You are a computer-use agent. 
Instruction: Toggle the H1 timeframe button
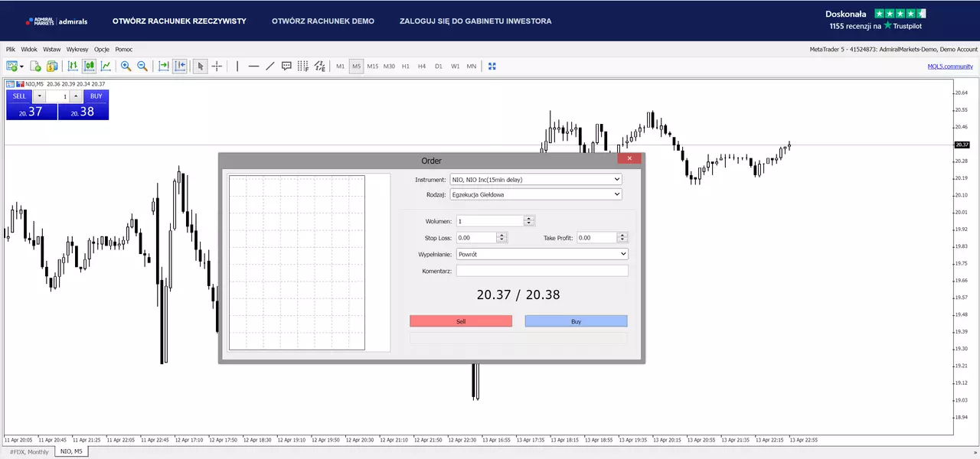point(406,67)
